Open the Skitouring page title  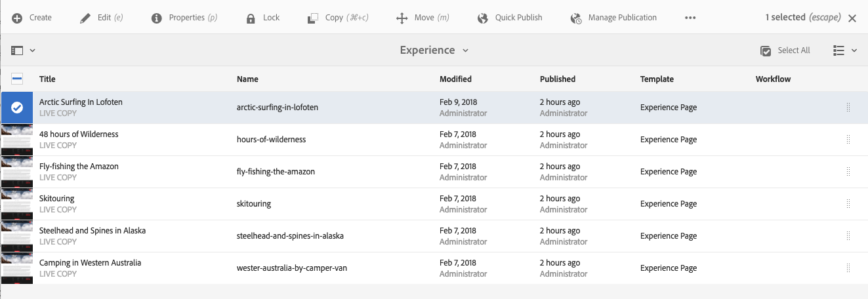[57, 199]
